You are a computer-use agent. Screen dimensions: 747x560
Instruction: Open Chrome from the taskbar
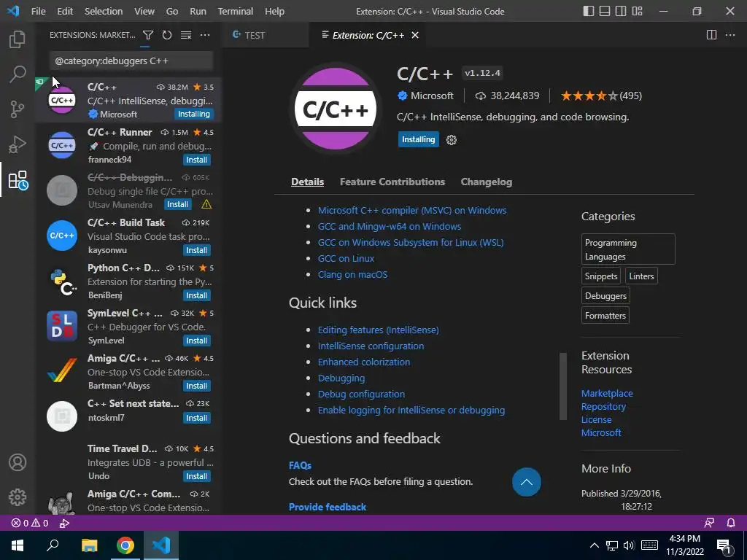(125, 545)
